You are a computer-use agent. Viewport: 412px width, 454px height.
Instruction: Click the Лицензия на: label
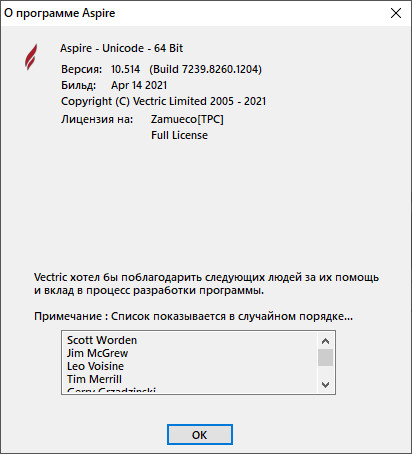coord(97,119)
